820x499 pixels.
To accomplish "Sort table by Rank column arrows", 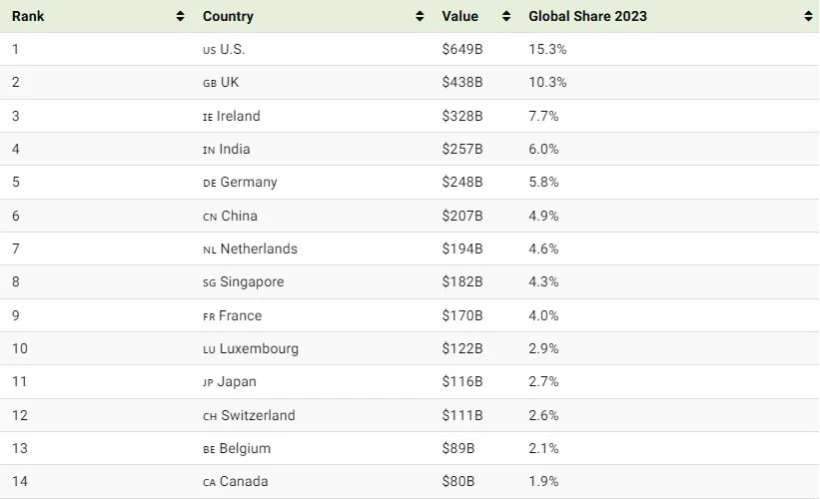I will coord(180,16).
